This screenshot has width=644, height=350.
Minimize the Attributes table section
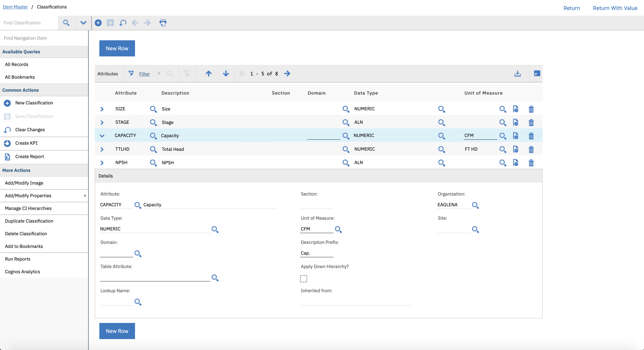[x=537, y=73]
